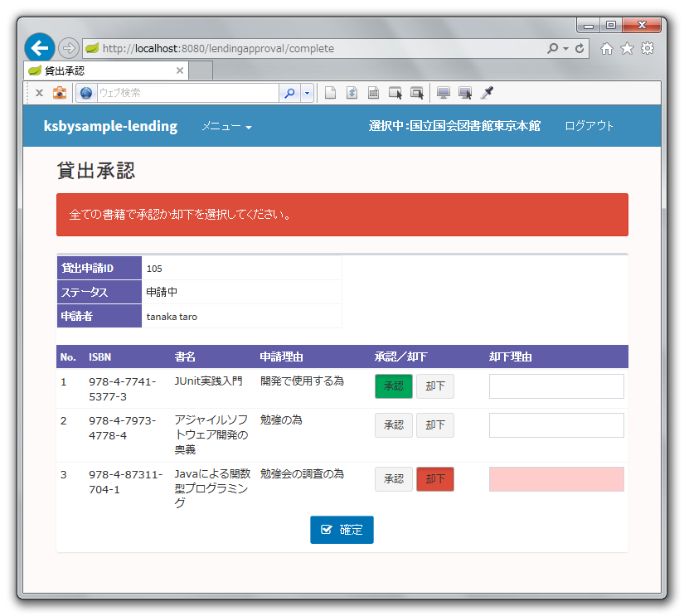Click the 貸出承認 page heading
The width and height of the screenshot is (684, 616).
(96, 171)
